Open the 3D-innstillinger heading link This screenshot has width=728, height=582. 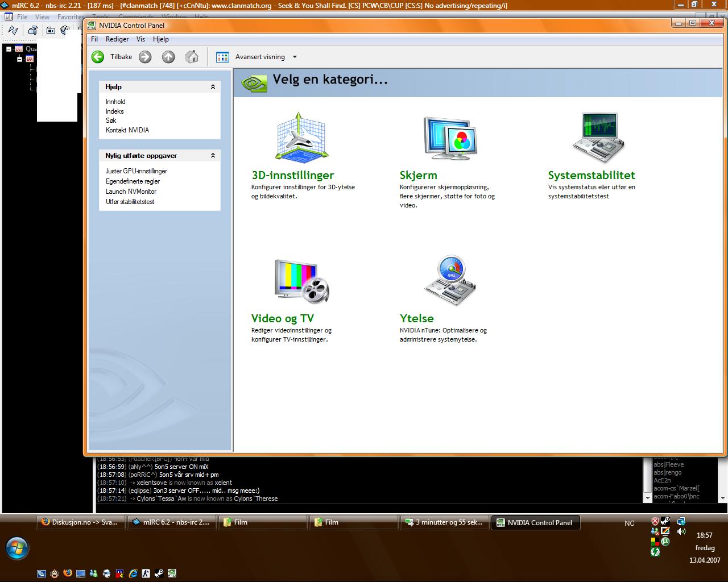293,175
